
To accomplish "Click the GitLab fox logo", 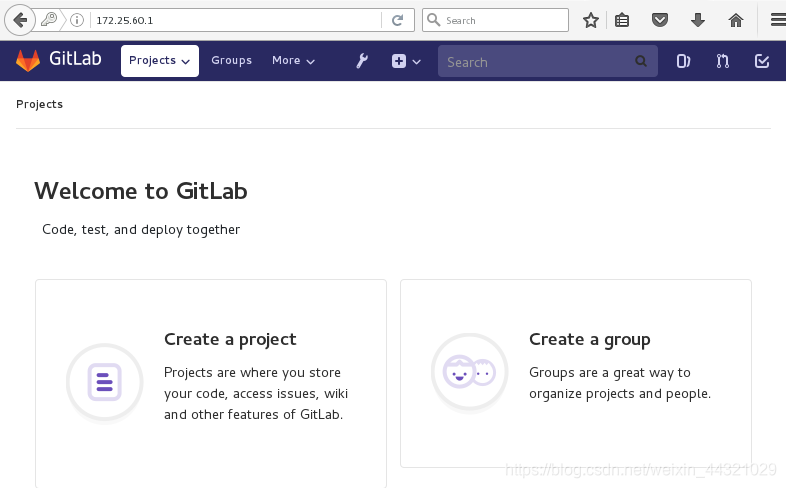I will pyautogui.click(x=28, y=61).
